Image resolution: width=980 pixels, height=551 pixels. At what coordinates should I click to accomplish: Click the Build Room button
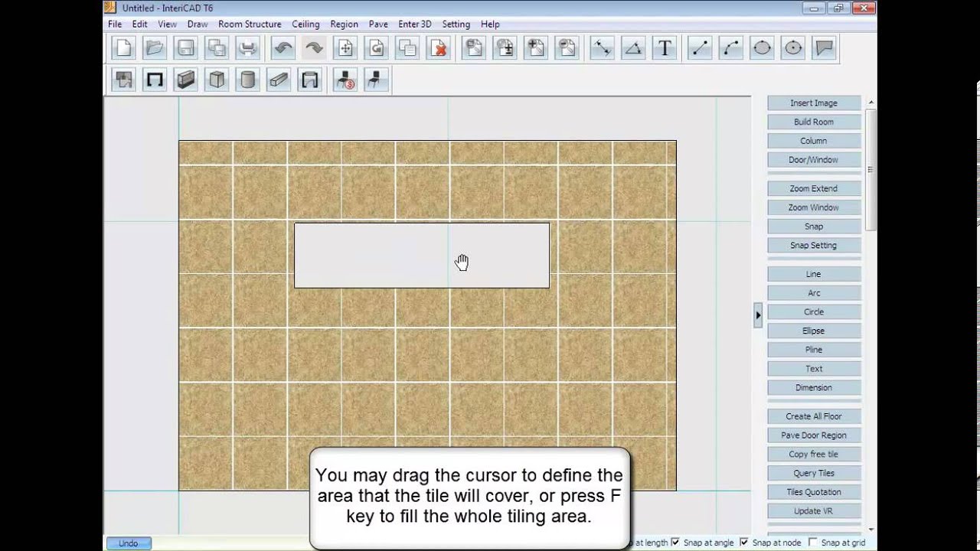click(814, 122)
